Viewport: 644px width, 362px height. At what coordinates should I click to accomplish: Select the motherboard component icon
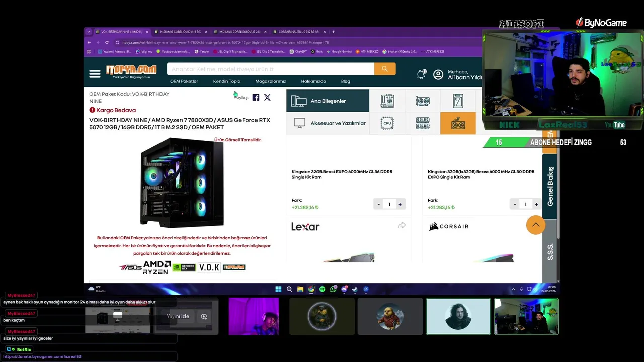[x=387, y=101]
